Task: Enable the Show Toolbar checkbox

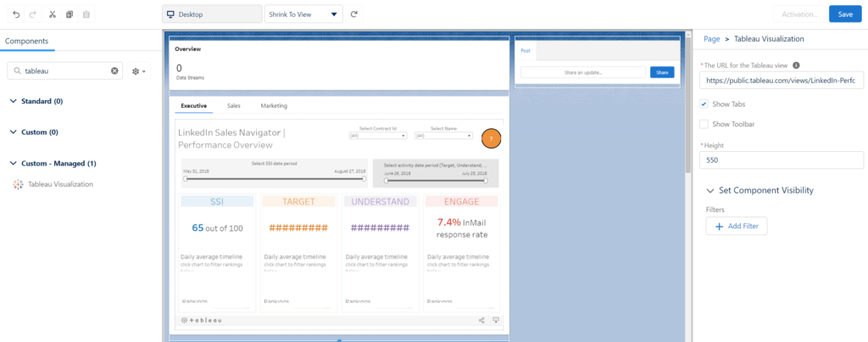Action: [x=704, y=124]
